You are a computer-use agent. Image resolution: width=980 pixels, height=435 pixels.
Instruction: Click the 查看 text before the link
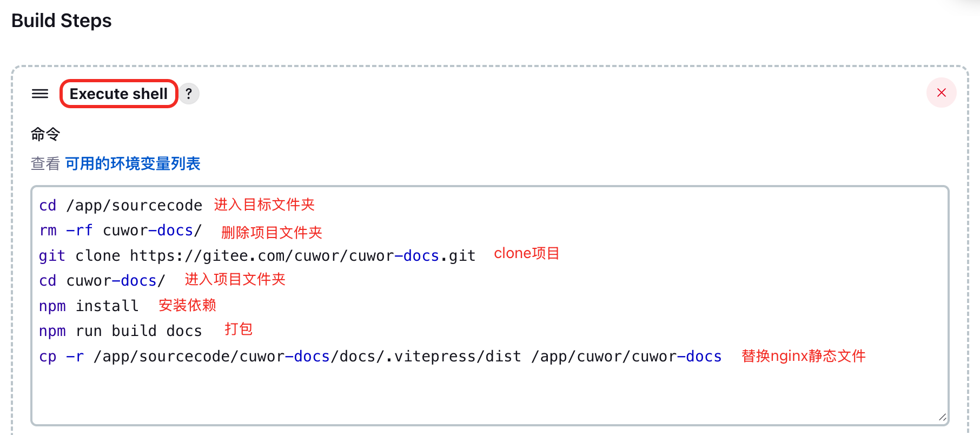(45, 163)
